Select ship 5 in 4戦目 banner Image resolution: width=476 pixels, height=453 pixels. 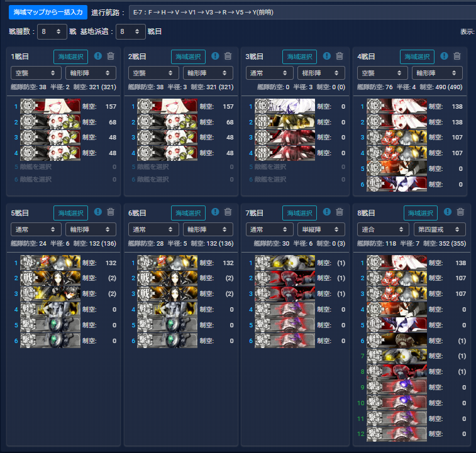pos(397,168)
